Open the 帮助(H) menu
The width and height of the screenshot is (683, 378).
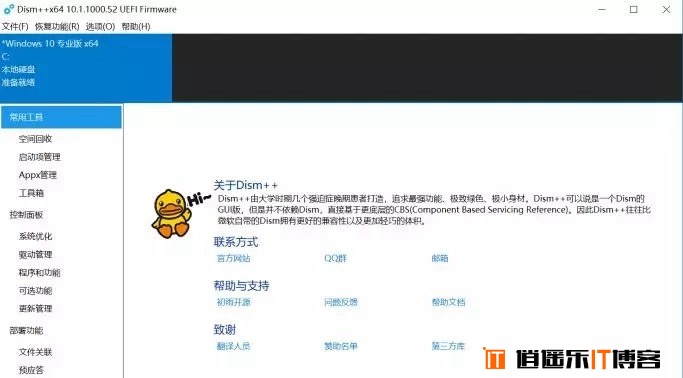(x=136, y=27)
